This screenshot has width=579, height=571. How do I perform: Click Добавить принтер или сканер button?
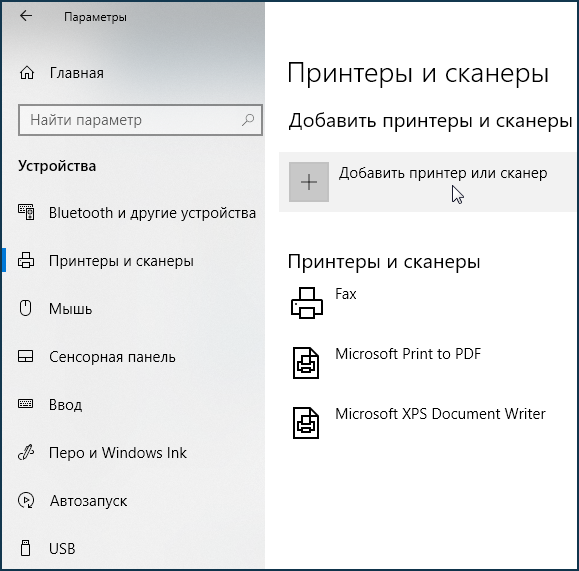[x=427, y=182]
